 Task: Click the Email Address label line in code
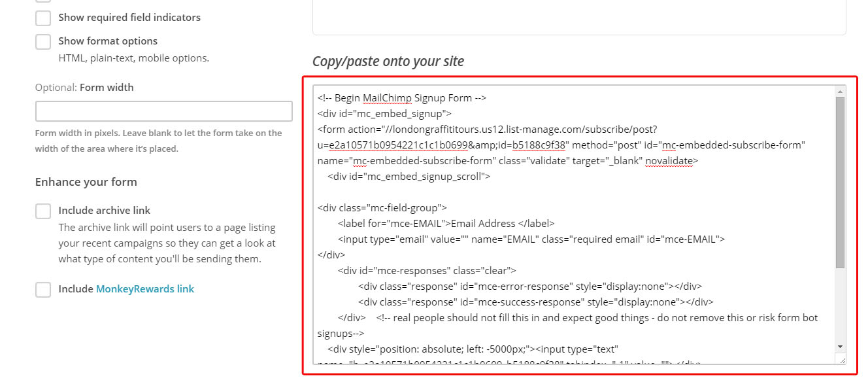446,223
